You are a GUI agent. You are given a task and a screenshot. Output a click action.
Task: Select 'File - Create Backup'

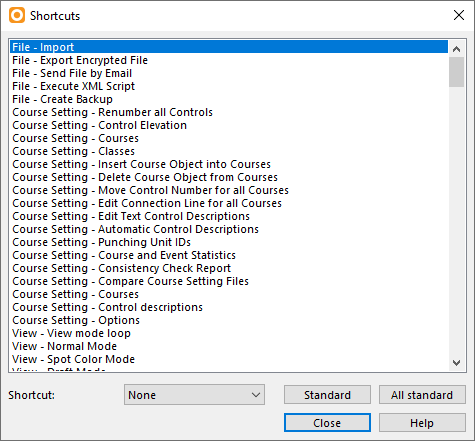pyautogui.click(x=229, y=99)
